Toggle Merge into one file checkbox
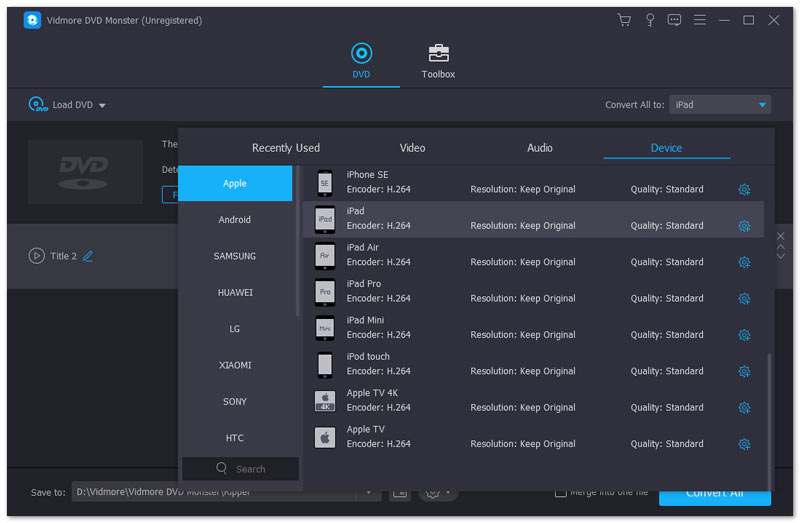800x523 pixels. [561, 492]
